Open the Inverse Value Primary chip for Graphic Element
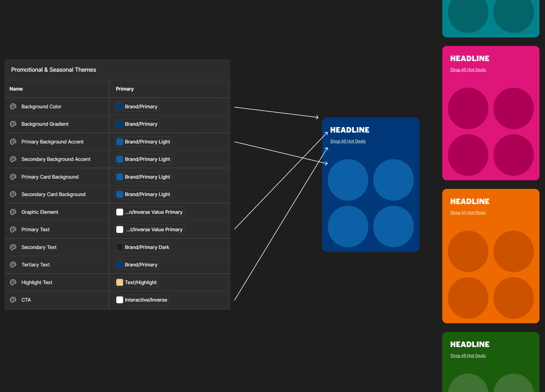The width and height of the screenshot is (545, 392). [150, 212]
